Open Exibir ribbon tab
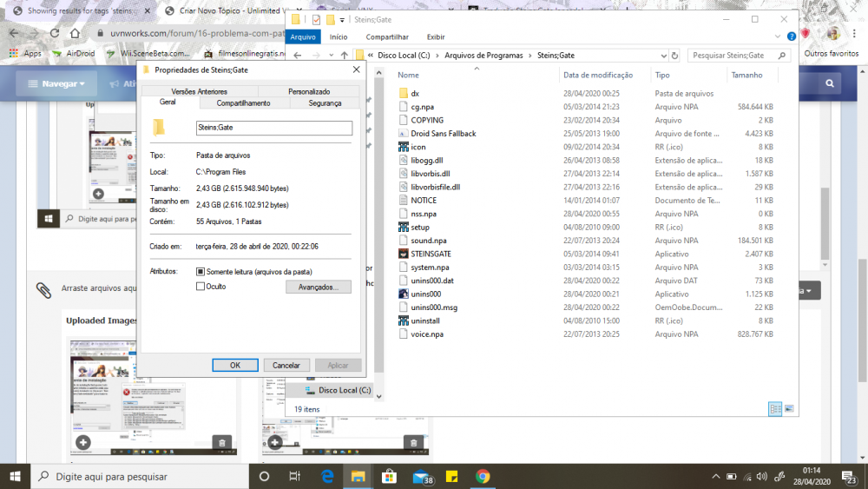This screenshot has height=489, width=868. 436,37
